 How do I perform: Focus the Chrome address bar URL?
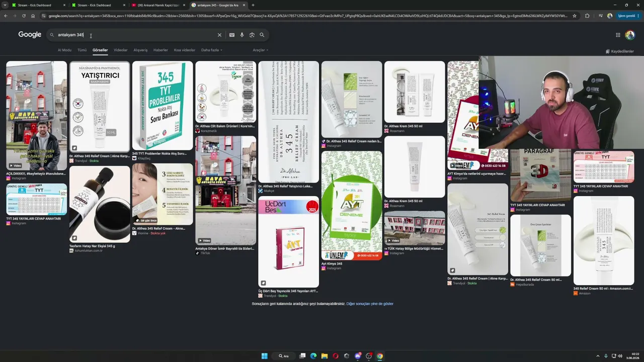coord(308,16)
